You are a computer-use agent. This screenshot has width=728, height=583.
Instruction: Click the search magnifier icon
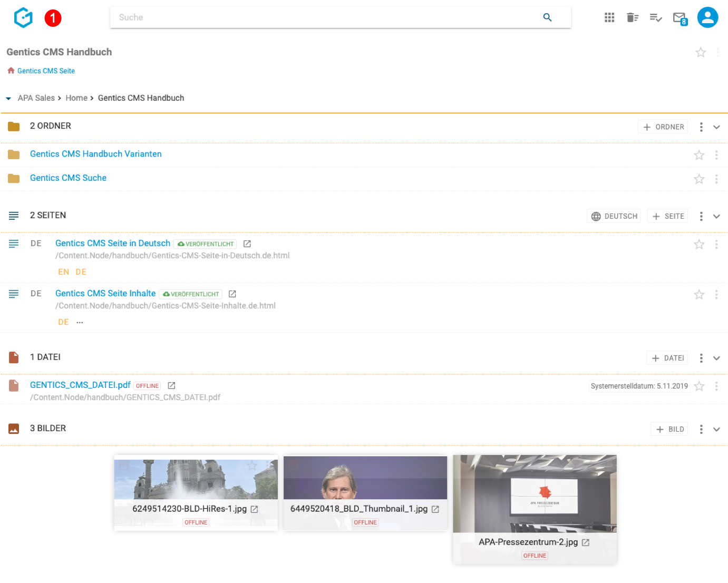click(547, 17)
